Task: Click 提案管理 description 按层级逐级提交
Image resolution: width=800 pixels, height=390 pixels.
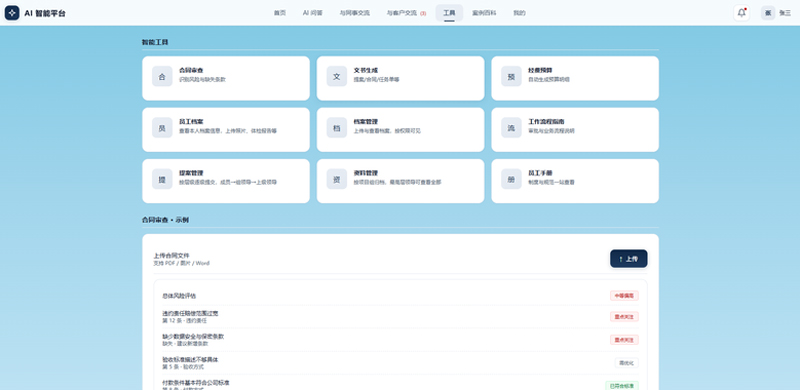Action: pyautogui.click(x=228, y=182)
